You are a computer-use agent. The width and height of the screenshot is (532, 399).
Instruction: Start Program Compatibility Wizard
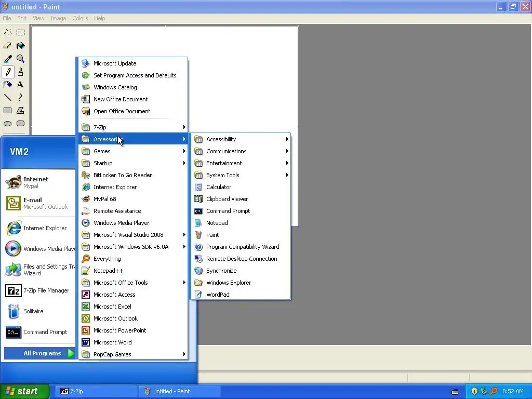pyautogui.click(x=241, y=247)
